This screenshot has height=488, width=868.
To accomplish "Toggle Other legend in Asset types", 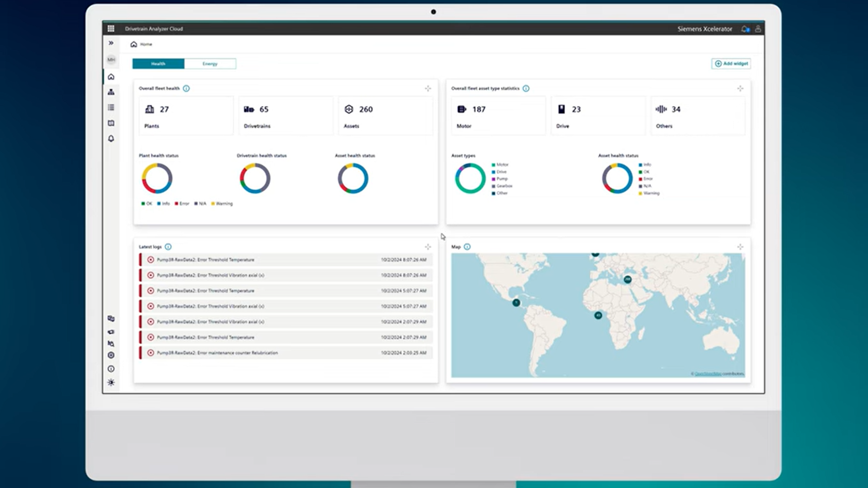I will [500, 193].
